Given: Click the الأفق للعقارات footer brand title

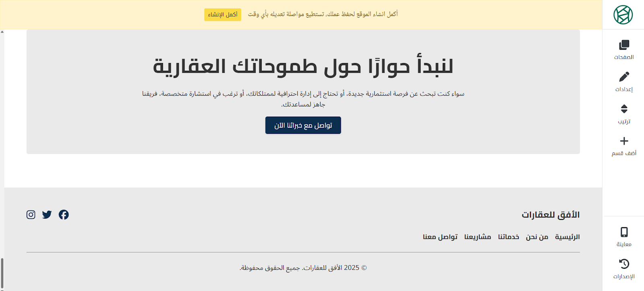Looking at the screenshot, I should 551,215.
